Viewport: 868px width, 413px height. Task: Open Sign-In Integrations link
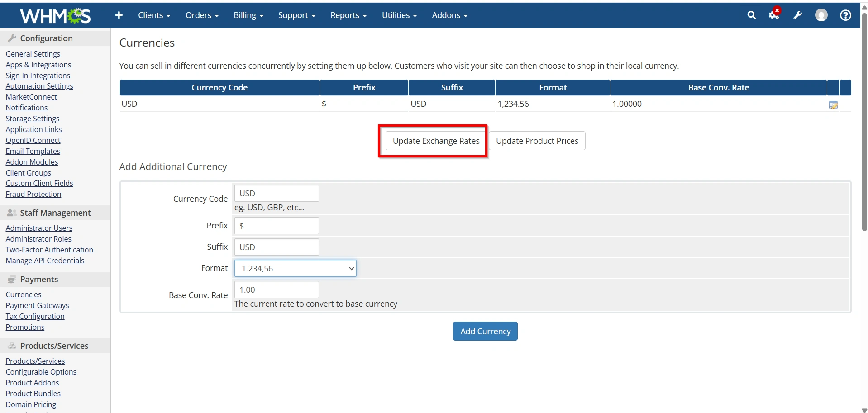[38, 76]
